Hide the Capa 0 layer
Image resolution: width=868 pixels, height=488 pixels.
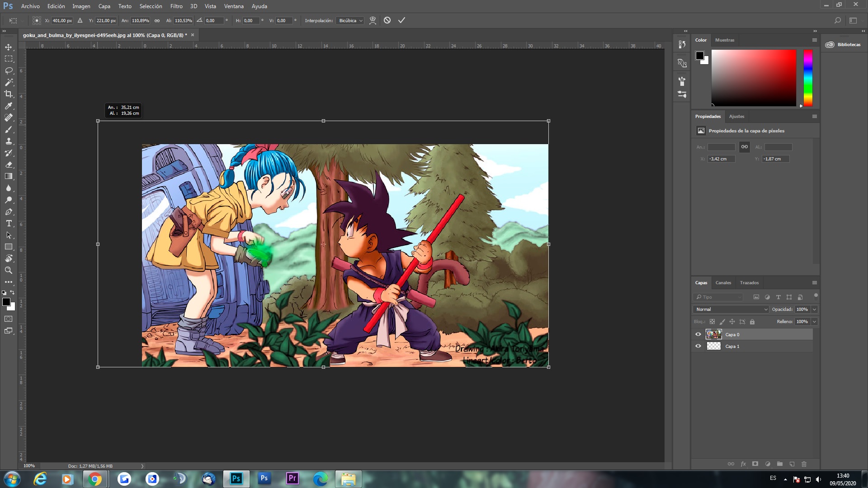click(x=698, y=334)
